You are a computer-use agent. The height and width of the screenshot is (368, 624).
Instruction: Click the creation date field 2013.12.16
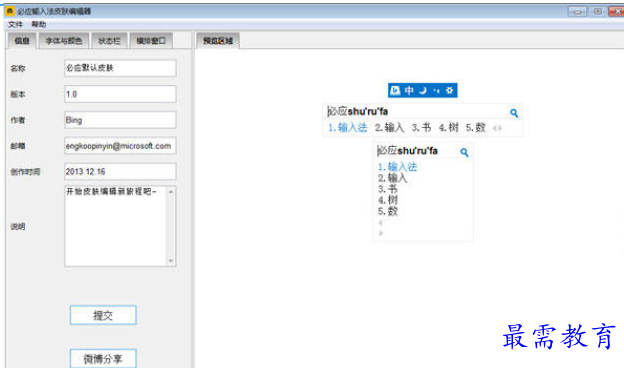(x=120, y=171)
